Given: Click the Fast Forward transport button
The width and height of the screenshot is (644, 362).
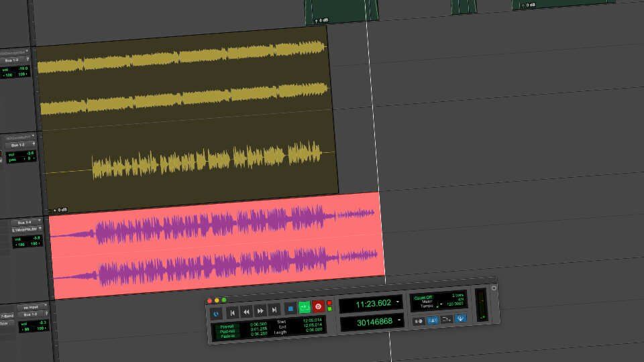Looking at the screenshot, I should click(260, 310).
